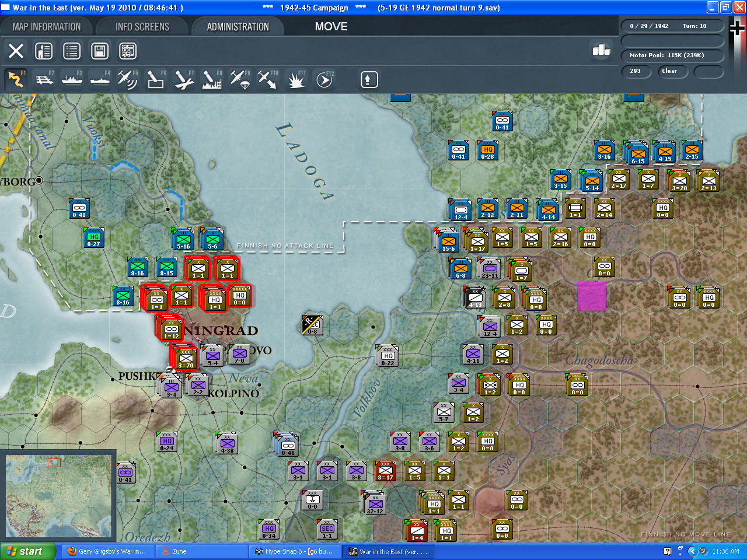Switch to HyperSnap 6 taskbar item
Screen dimensions: 747x560
click(295, 551)
